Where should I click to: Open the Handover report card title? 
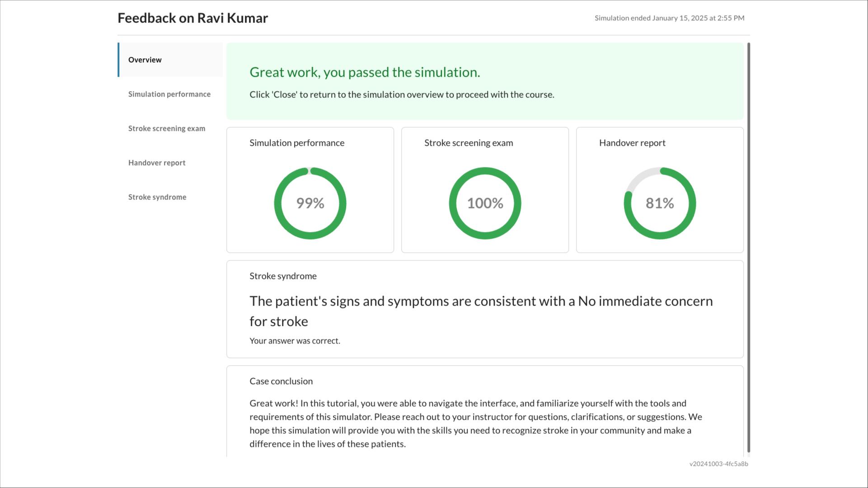click(x=632, y=143)
